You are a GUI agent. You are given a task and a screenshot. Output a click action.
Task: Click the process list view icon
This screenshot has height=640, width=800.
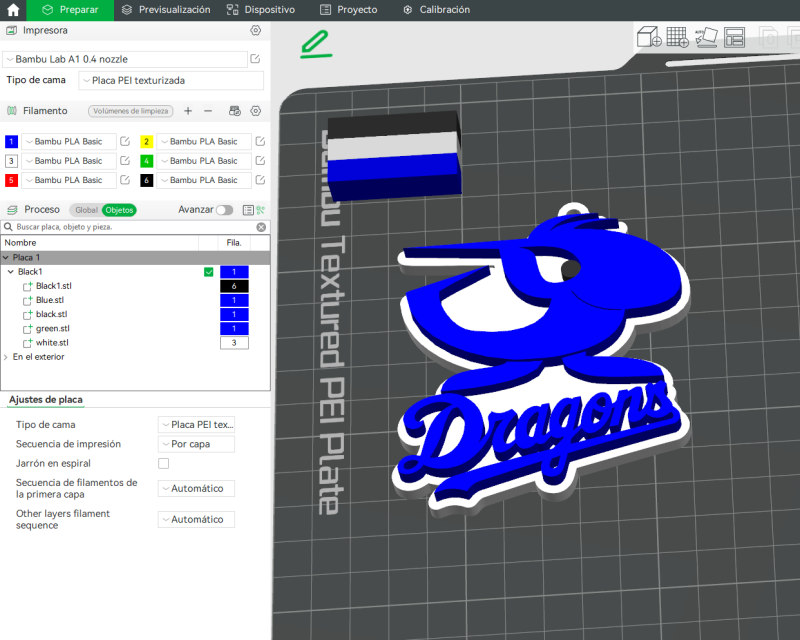[248, 210]
